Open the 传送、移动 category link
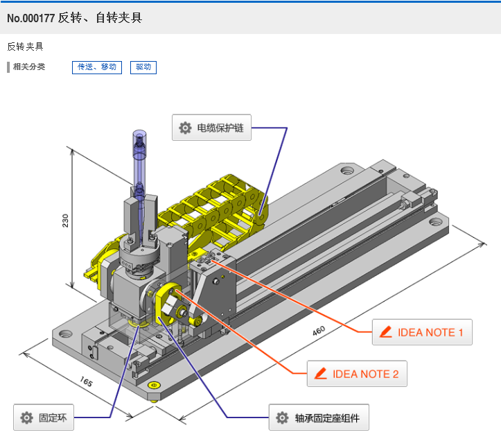Viewport: 501px width, 448px height. [x=97, y=67]
